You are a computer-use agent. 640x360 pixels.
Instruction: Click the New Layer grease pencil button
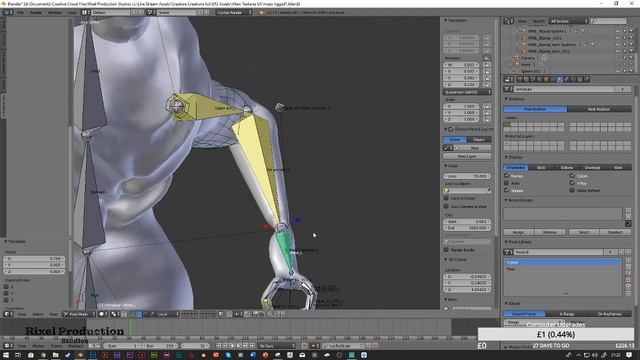[x=467, y=156]
